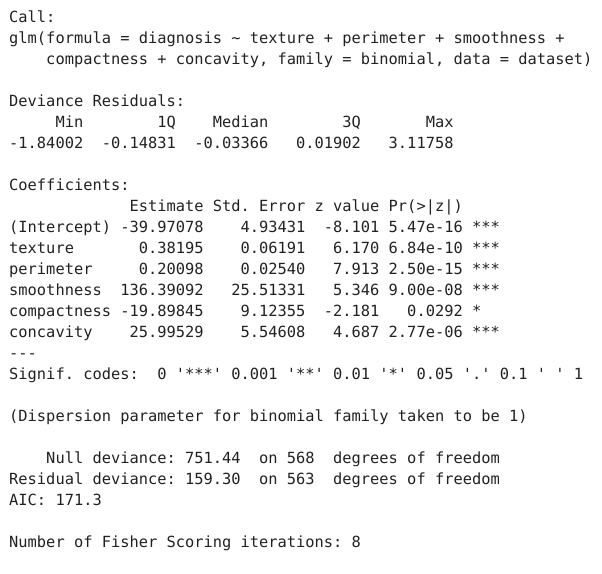
Task: Click the 'Deviance Residuals:' heading
Action: point(97,101)
